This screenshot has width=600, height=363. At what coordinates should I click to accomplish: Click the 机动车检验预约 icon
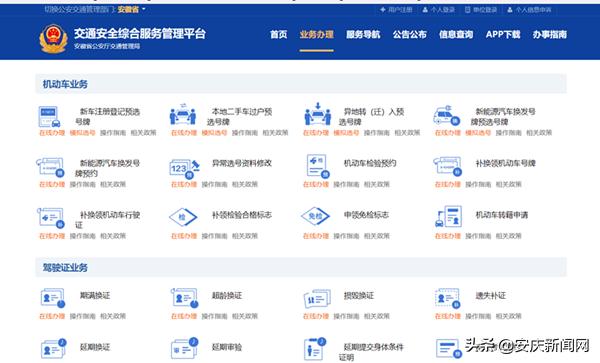click(318, 166)
